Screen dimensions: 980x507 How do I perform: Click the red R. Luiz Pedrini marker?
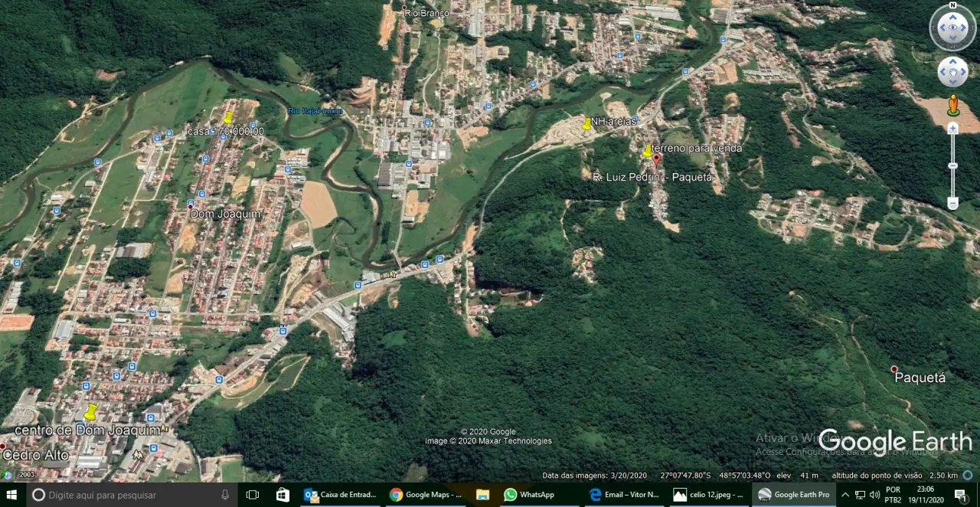(x=656, y=158)
